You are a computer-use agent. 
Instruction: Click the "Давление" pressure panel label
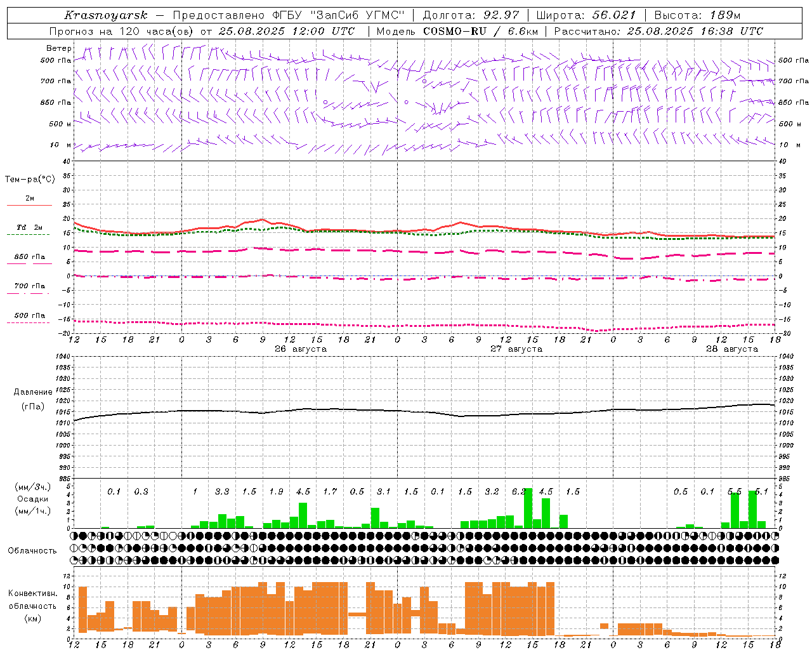33,392
